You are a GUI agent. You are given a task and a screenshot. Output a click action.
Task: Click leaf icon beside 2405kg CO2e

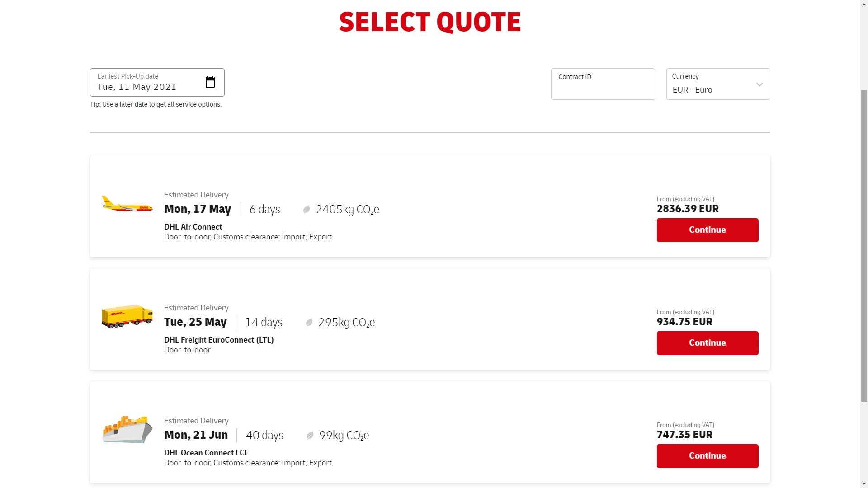[307, 210]
